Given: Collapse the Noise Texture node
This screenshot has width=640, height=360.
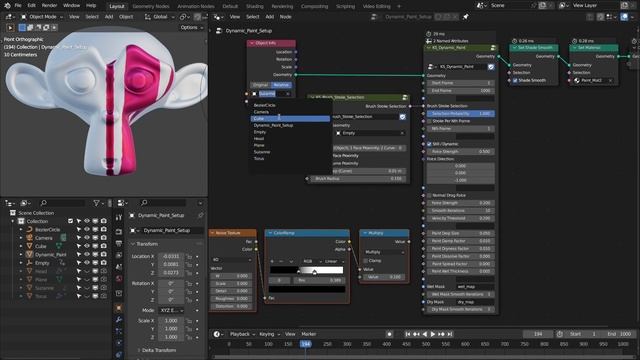Looking at the screenshot, I should click(x=212, y=233).
